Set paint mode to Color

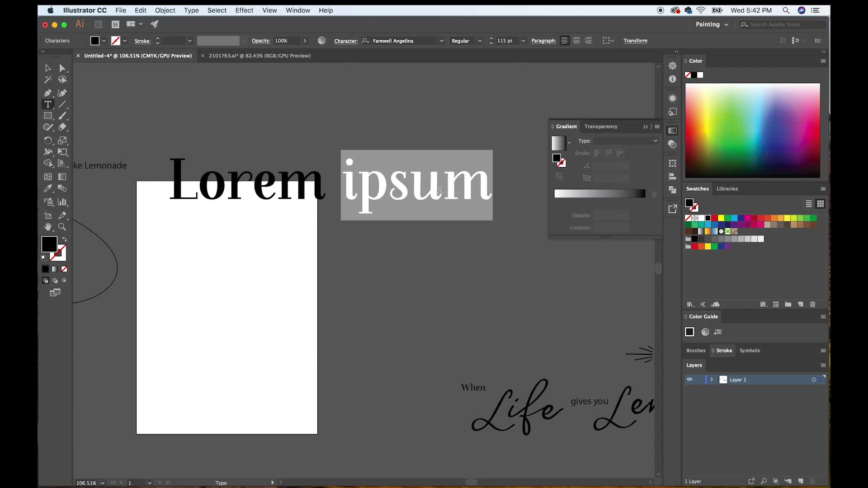(x=45, y=269)
